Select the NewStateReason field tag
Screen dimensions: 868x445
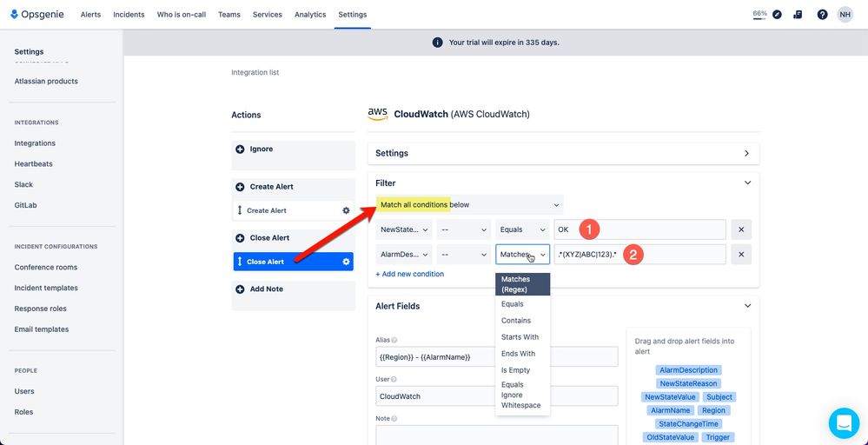coord(689,383)
